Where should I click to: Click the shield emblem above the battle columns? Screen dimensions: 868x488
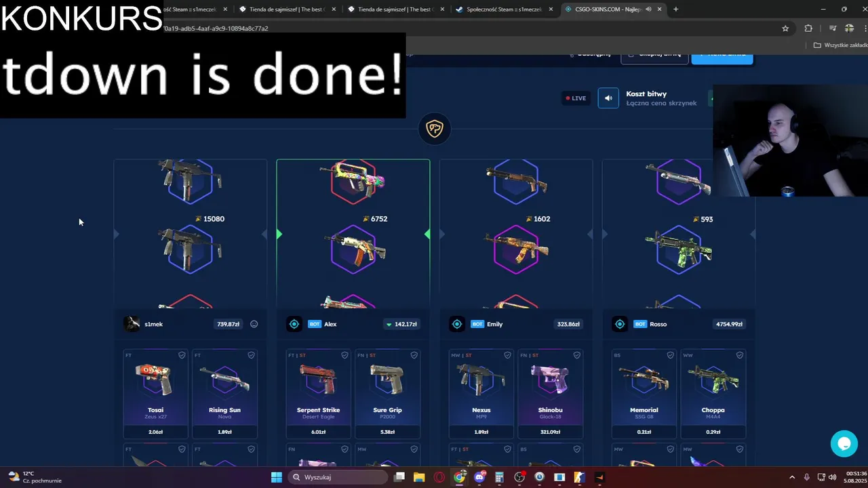pyautogui.click(x=435, y=129)
